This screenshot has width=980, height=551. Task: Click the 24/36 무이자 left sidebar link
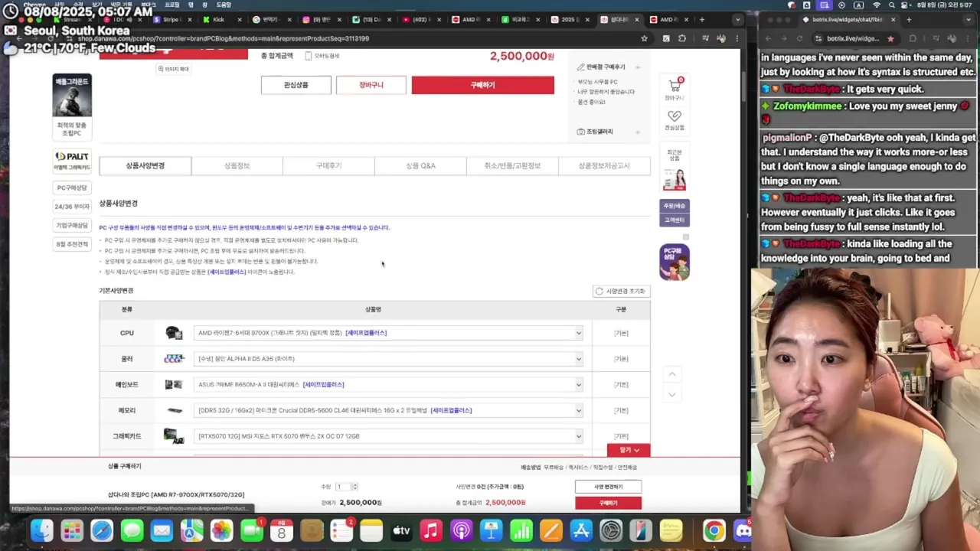72,207
